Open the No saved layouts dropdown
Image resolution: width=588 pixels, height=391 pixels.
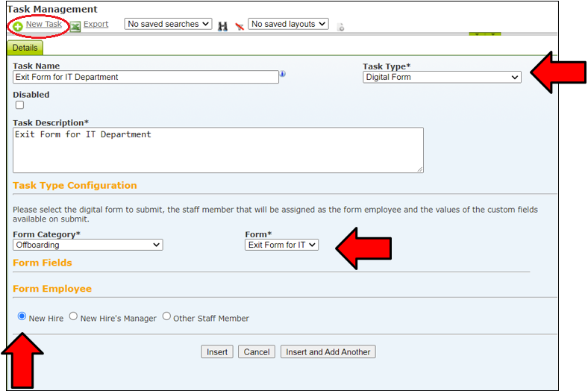click(x=288, y=24)
